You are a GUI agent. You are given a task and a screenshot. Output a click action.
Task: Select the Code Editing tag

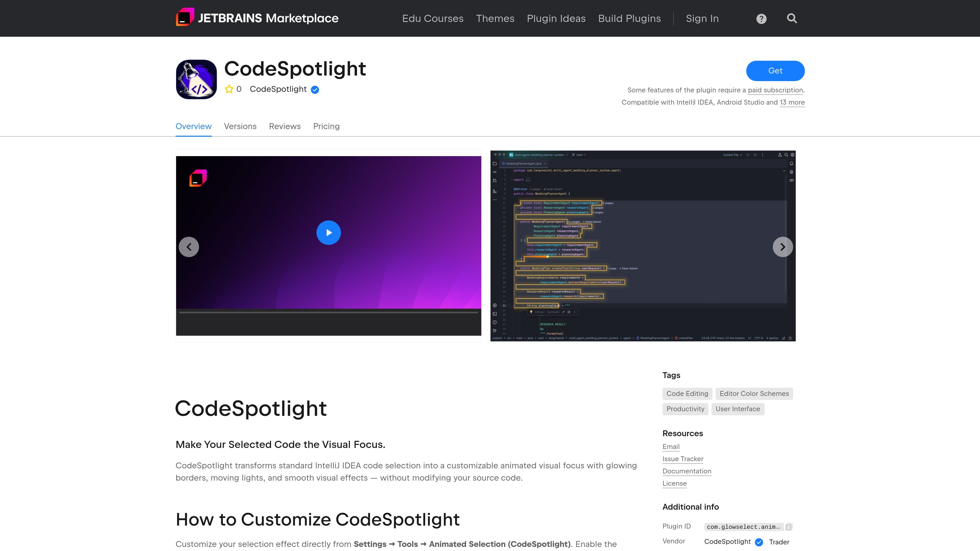(687, 394)
